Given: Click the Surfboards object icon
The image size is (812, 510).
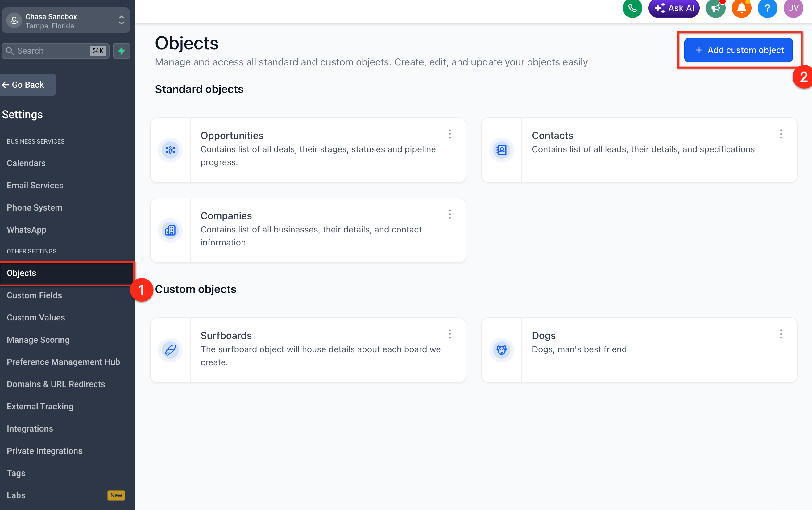Looking at the screenshot, I should [170, 350].
